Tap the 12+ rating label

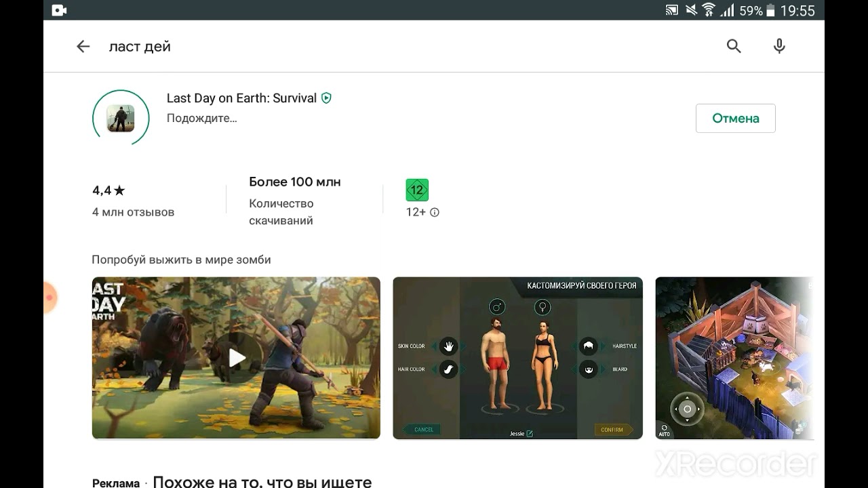coord(416,212)
